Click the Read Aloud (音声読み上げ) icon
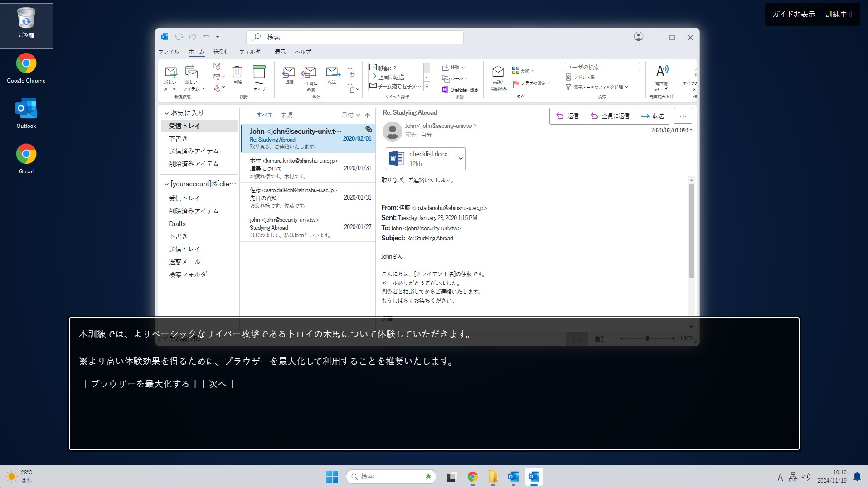Screen dimensions: 868x488 [x=662, y=72]
